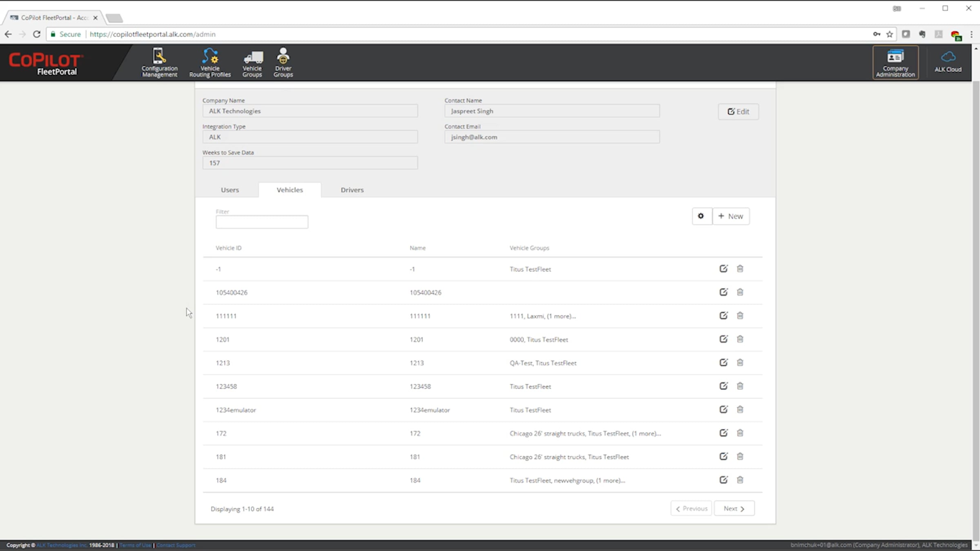This screenshot has width=980, height=551.
Task: Click the gear settings icon beside New
Action: (x=701, y=216)
